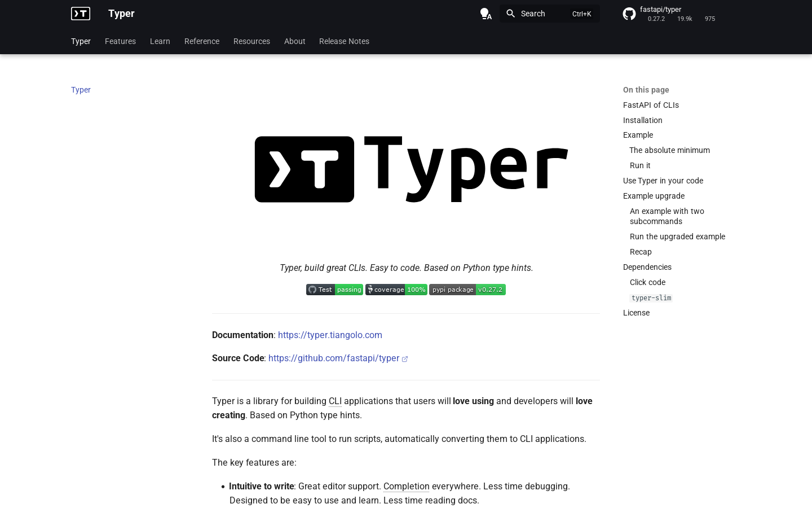Jump to An example with two subcommands

[667, 216]
